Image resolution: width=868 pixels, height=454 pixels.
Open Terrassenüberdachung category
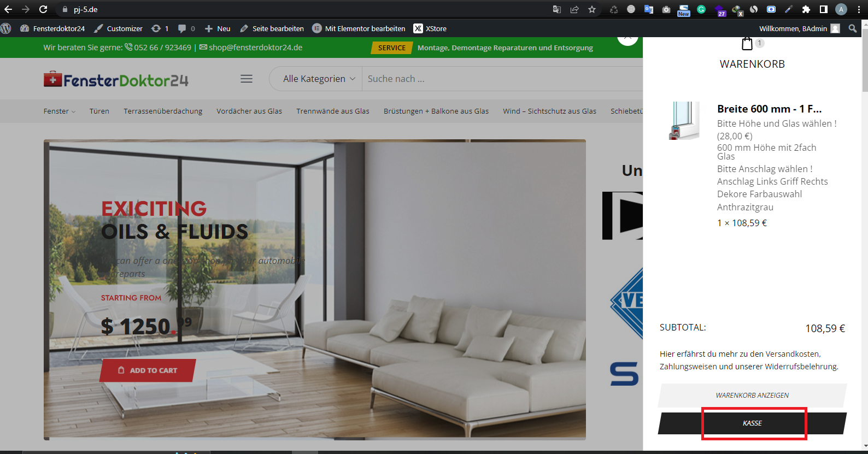[x=163, y=111]
